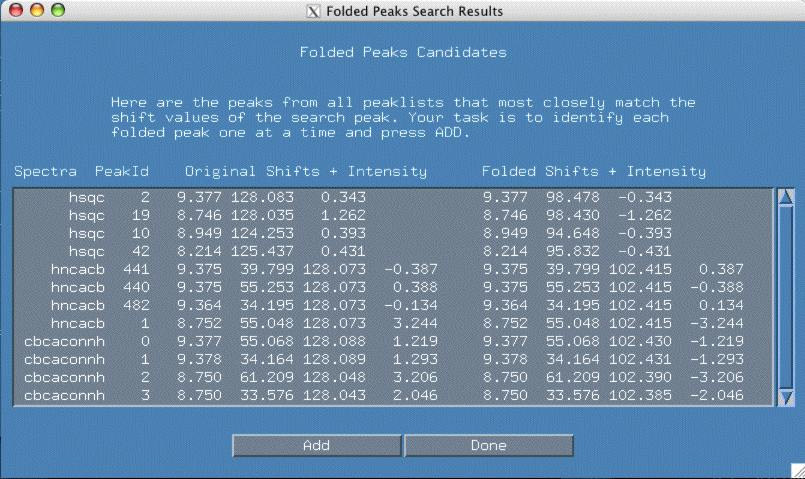The width and height of the screenshot is (805, 479).
Task: Choose the hsqc peak 10 entry
Action: click(390, 233)
